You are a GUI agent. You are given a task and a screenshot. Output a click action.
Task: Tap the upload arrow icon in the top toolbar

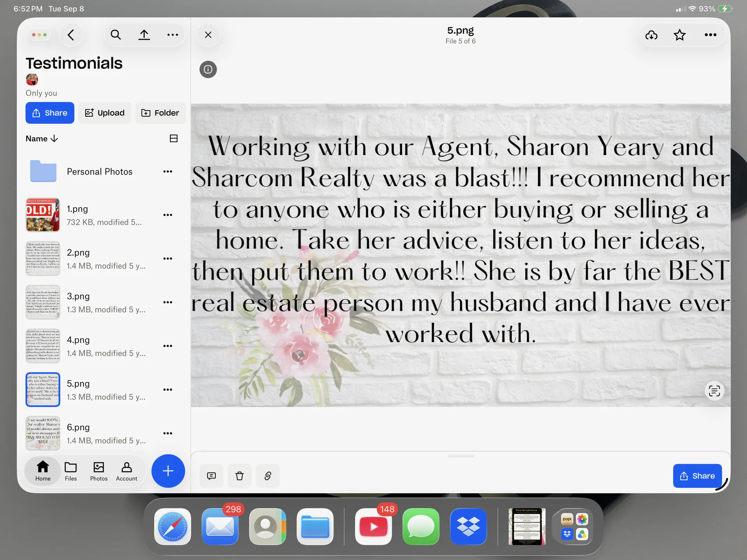coord(144,35)
